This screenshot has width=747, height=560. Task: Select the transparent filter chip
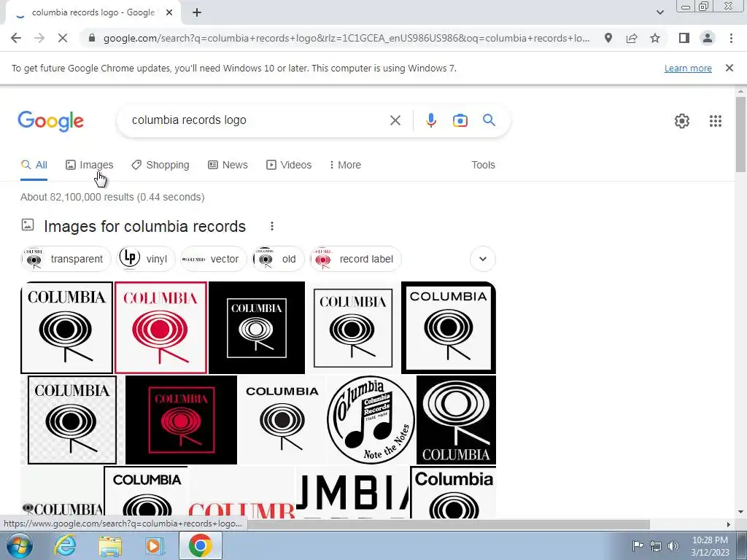pyautogui.click(x=66, y=259)
